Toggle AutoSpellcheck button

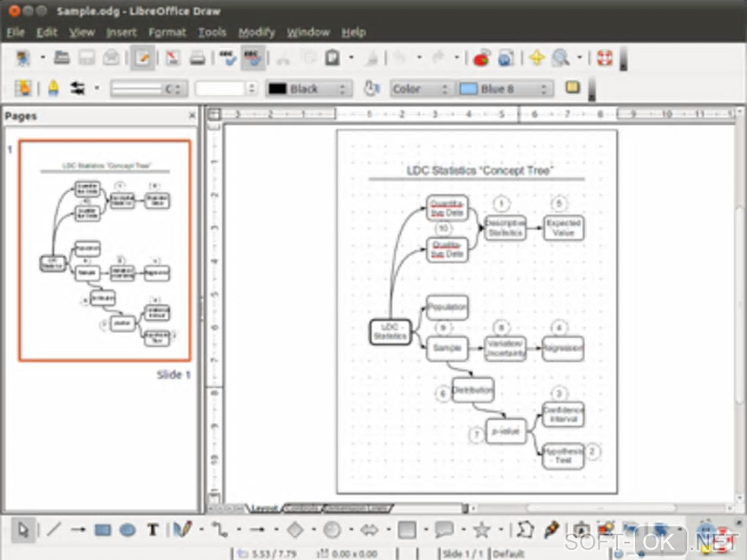tap(253, 58)
